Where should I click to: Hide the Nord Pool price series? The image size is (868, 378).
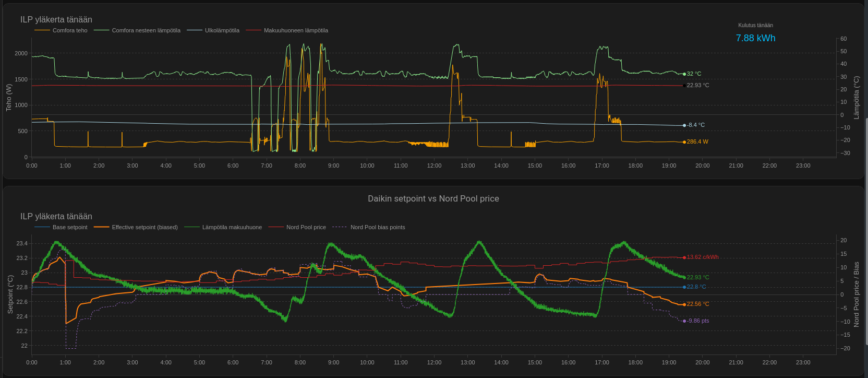tap(306, 227)
